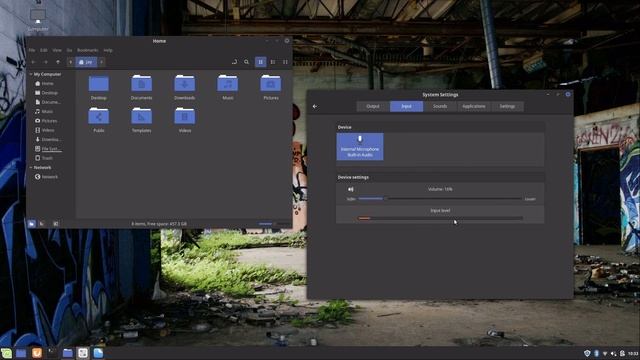Show tree view in the sidebar bottom button
640x360 pixels.
[42, 224]
